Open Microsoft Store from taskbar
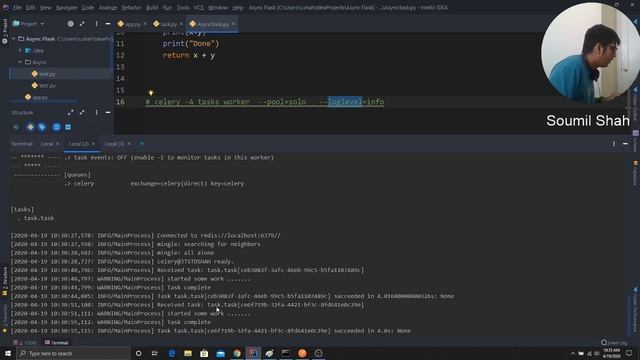 click(204, 353)
